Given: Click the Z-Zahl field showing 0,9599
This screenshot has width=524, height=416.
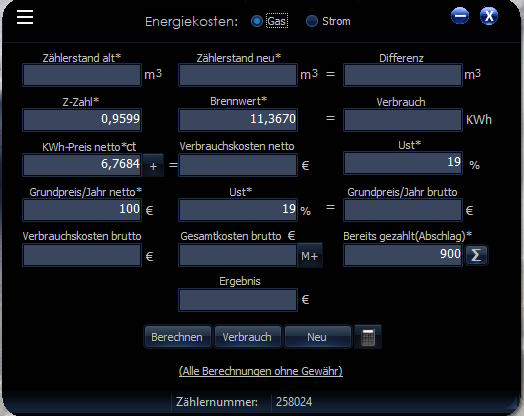Looking at the screenshot, I should coord(82,119).
